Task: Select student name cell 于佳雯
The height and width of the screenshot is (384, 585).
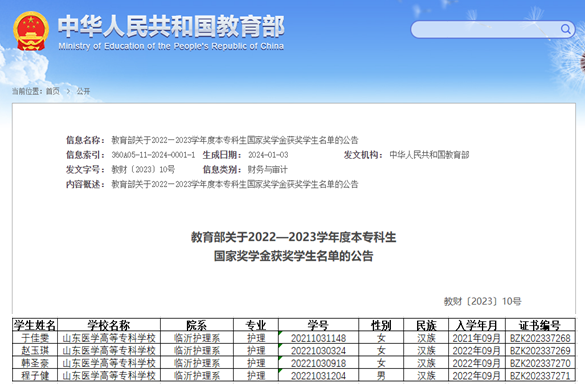Action: point(35,338)
